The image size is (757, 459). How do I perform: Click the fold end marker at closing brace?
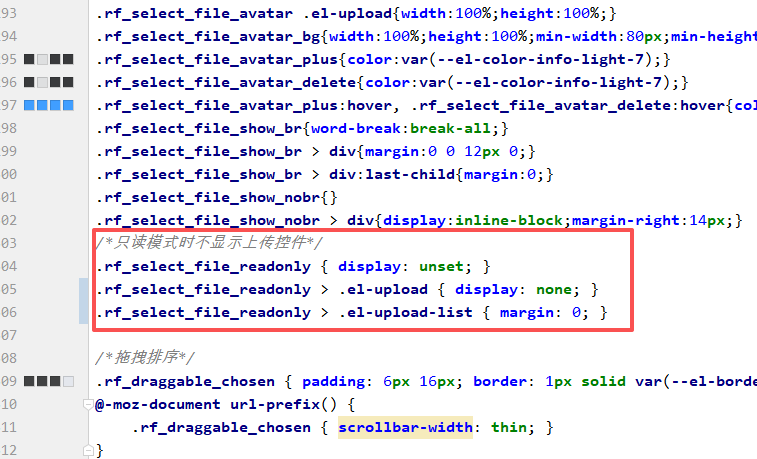(x=87, y=450)
